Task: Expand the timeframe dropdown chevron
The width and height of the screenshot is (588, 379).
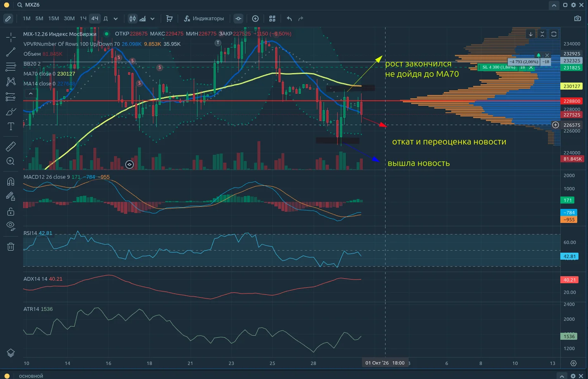Action: click(116, 19)
